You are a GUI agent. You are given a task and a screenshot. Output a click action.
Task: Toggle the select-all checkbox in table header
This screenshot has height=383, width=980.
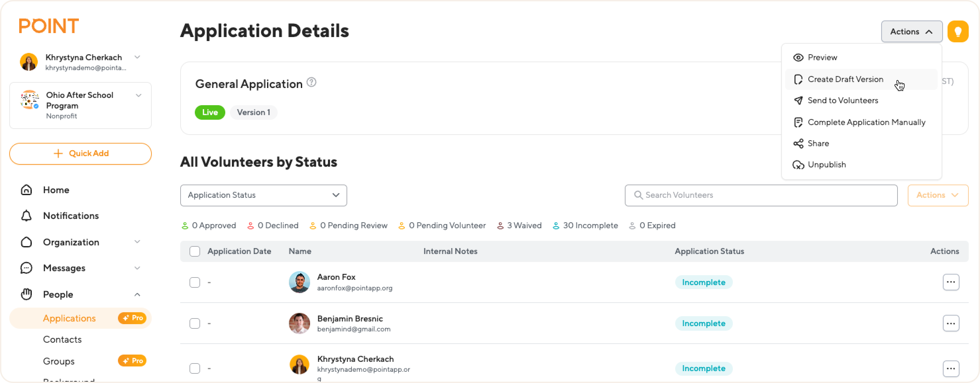click(195, 252)
